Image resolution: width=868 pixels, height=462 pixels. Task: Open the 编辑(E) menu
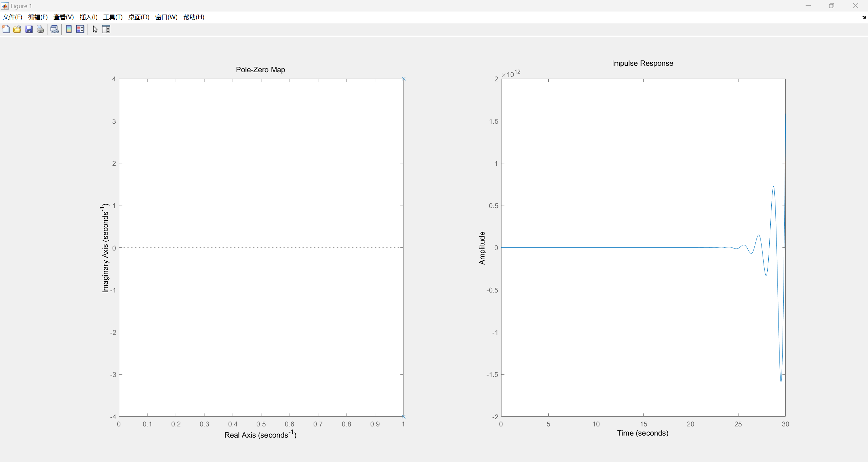[x=38, y=17]
